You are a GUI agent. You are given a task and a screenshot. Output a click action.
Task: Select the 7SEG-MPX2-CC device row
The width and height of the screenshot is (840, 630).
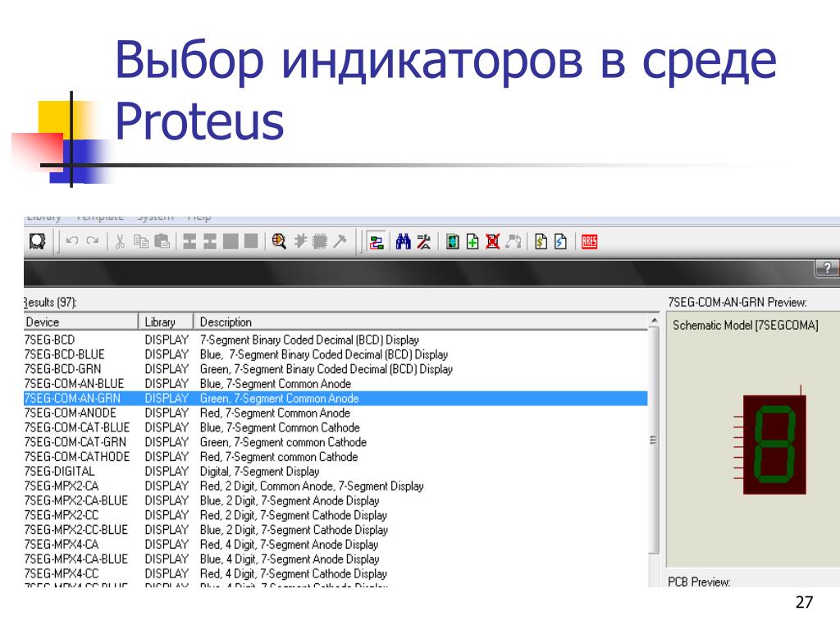point(336,515)
